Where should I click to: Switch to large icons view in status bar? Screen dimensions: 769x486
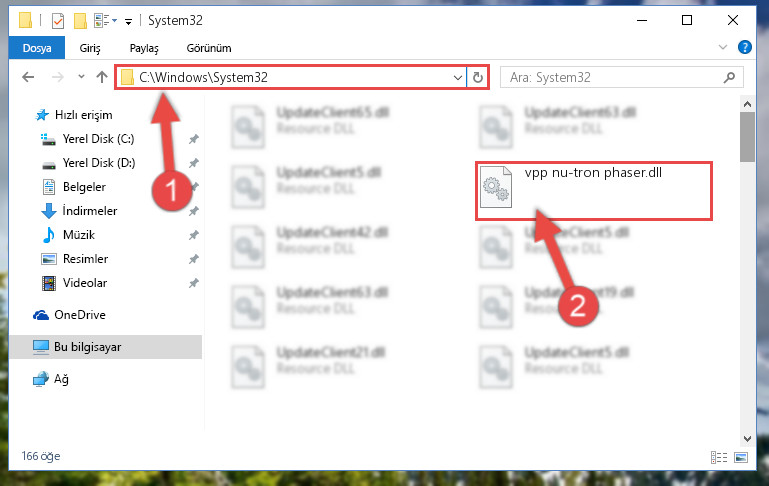[741, 457]
